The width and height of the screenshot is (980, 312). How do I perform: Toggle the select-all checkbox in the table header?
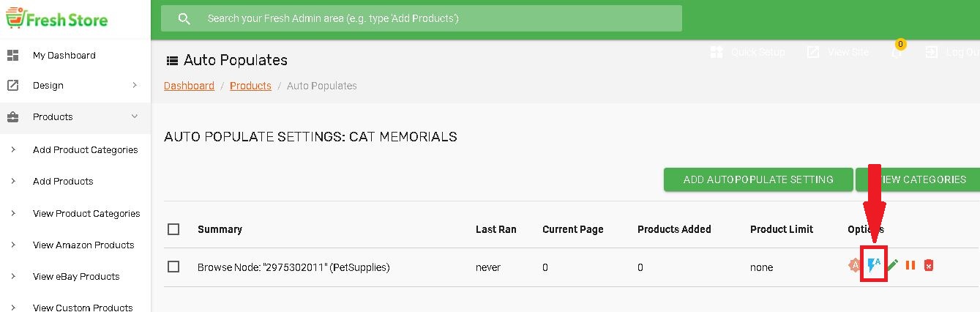coord(173,229)
